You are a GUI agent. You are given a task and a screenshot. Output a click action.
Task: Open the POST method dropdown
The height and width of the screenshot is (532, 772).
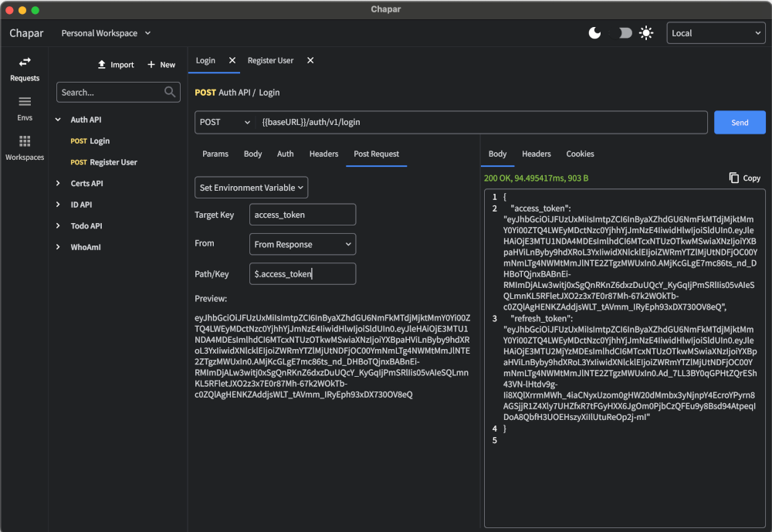225,122
